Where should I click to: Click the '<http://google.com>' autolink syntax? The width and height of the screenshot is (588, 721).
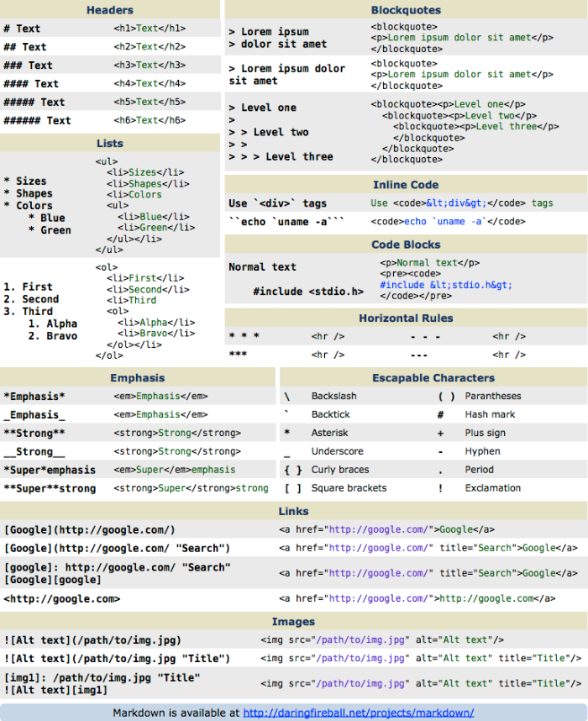[x=61, y=598]
